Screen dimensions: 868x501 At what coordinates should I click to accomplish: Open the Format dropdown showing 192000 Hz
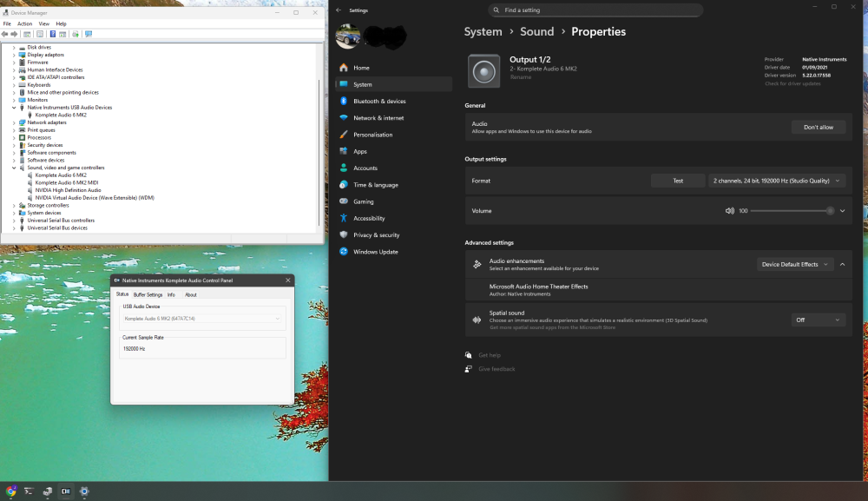tap(777, 181)
